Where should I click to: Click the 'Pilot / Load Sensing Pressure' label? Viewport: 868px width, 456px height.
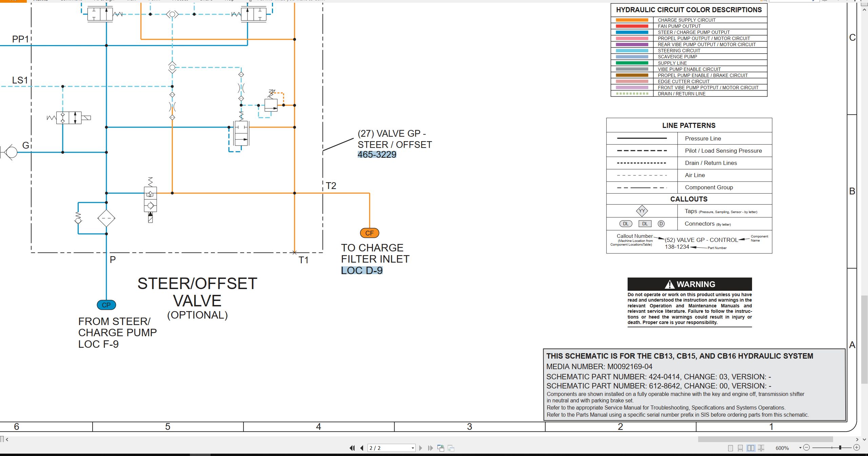tap(723, 151)
